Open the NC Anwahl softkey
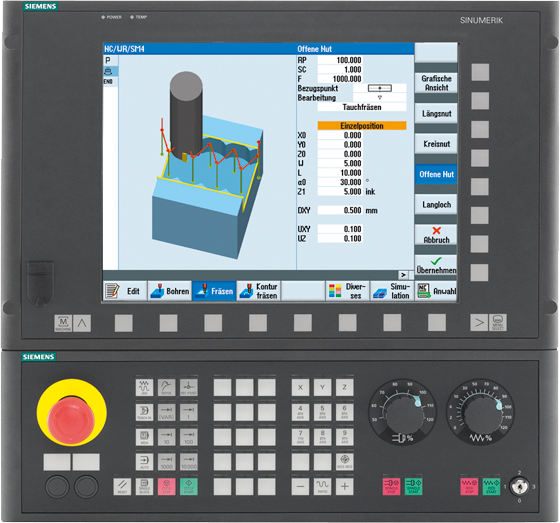 coord(436,291)
